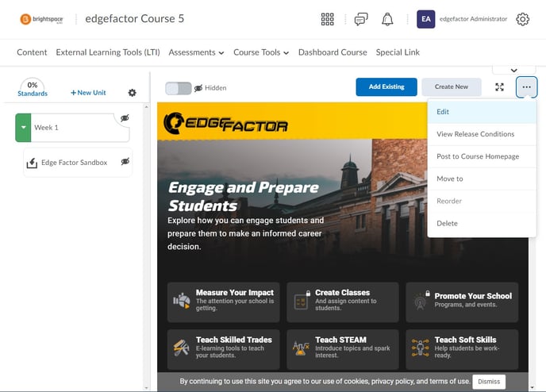Click the EdgeFactor logo in the banner

225,123
